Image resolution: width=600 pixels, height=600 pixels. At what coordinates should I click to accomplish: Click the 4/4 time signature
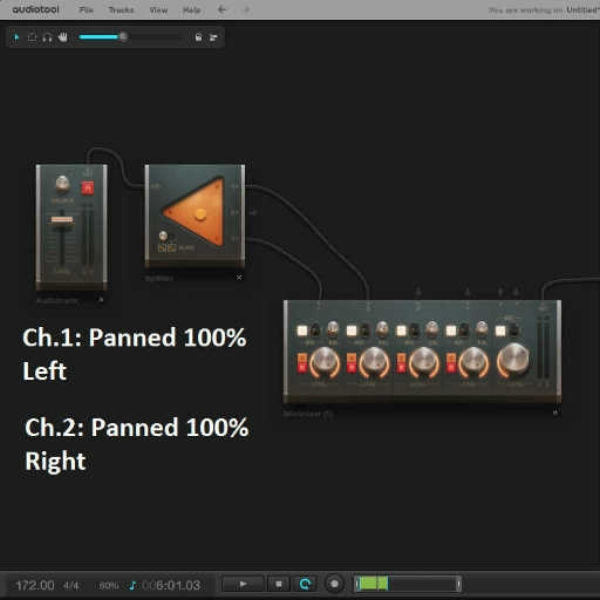[x=71, y=585]
